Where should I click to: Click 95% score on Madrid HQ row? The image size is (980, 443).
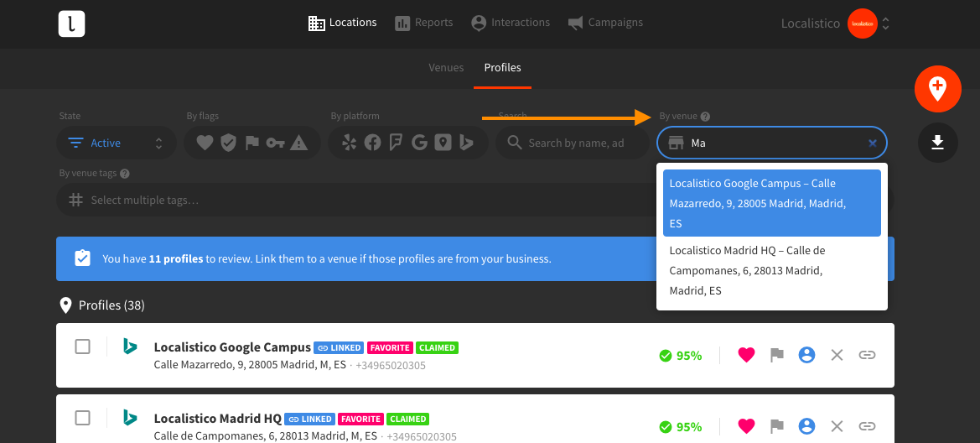point(681,427)
